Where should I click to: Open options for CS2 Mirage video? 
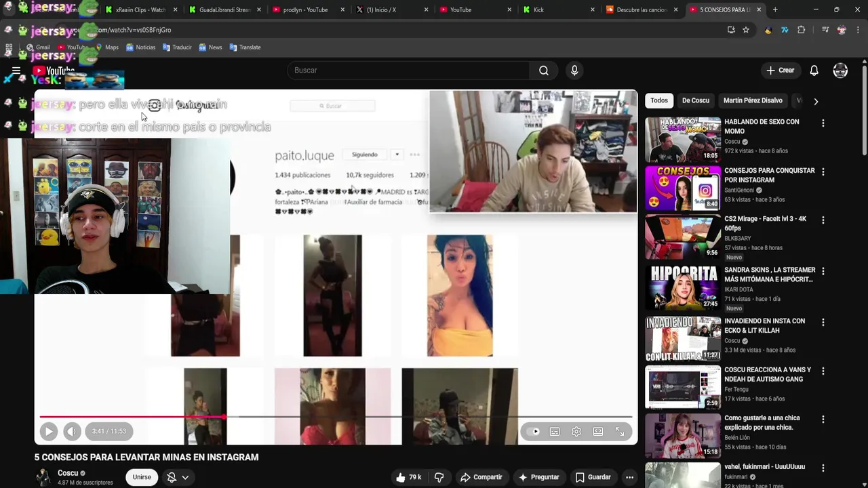823,220
